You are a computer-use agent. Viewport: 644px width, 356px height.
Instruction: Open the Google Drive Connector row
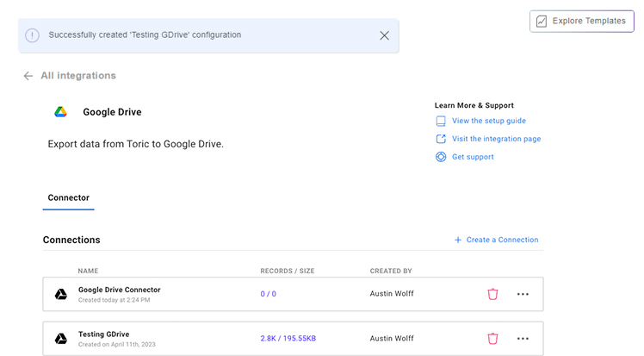[x=293, y=294]
